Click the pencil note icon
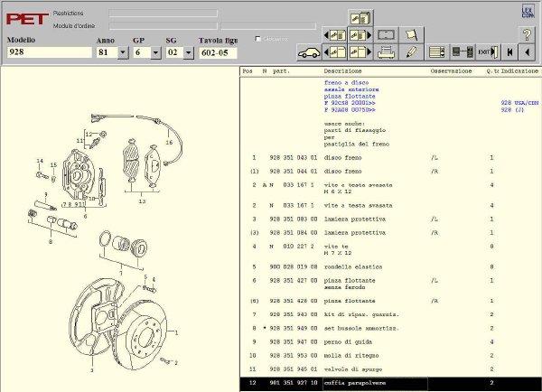The width and height of the screenshot is (542, 392). tap(411, 52)
